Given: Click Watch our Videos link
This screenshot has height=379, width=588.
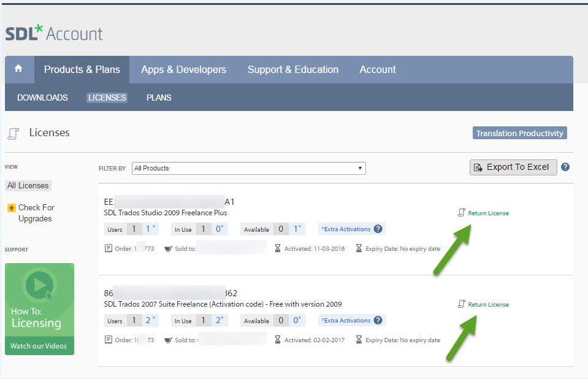Looking at the screenshot, I should point(39,346).
